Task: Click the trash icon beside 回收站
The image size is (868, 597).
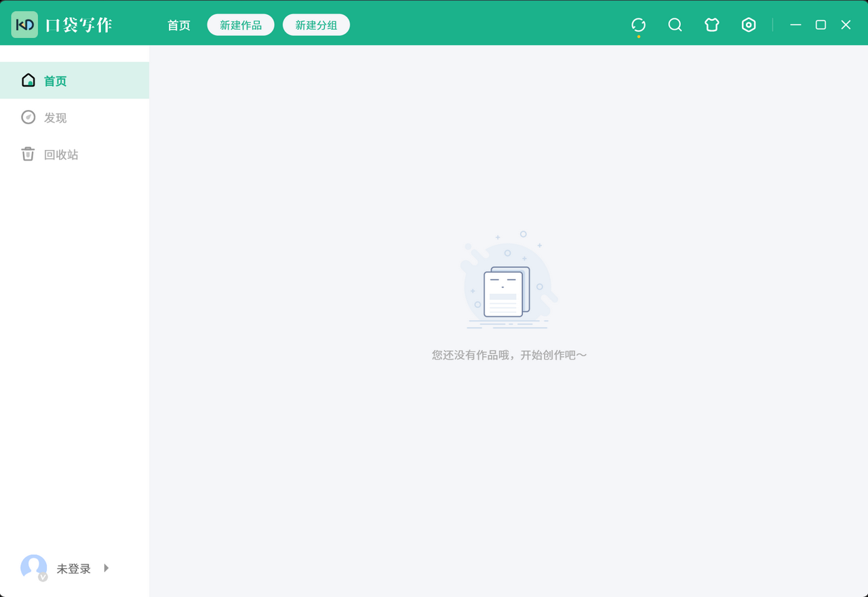Action: click(28, 153)
